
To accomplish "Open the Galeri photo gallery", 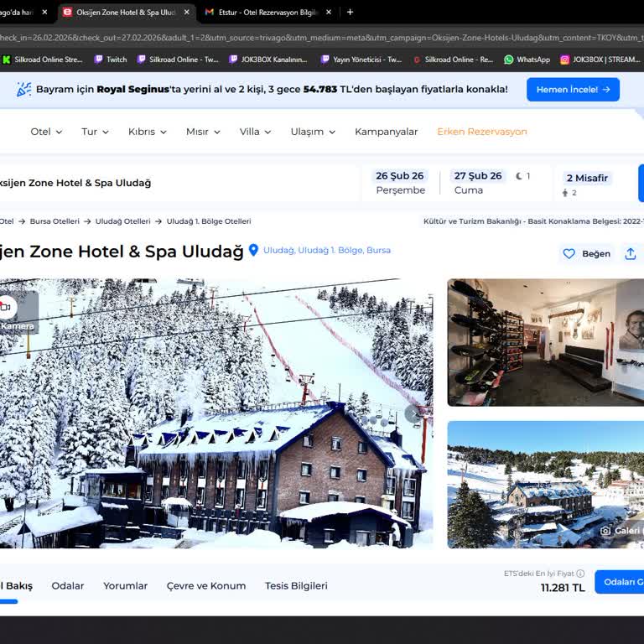I will pos(621,531).
